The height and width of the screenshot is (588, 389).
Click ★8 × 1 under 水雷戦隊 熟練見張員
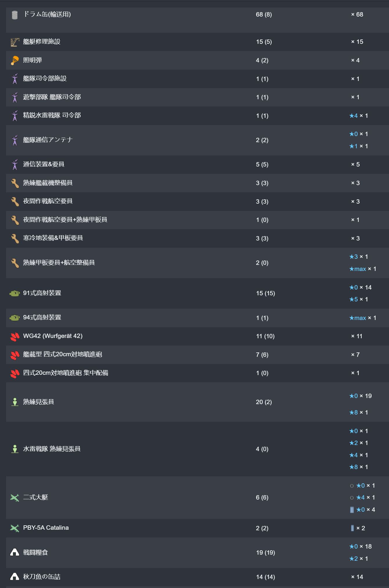359,467
